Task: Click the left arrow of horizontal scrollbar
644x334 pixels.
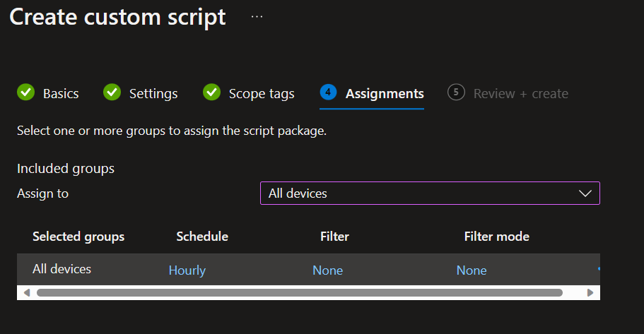Action: click(x=26, y=292)
